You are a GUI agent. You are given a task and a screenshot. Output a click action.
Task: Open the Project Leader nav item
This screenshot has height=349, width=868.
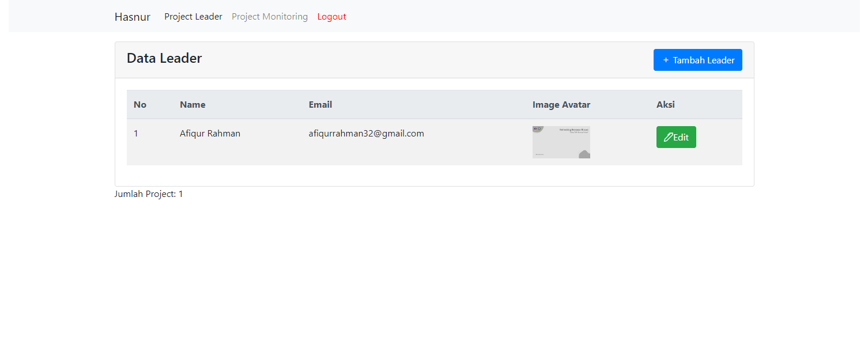click(x=193, y=17)
